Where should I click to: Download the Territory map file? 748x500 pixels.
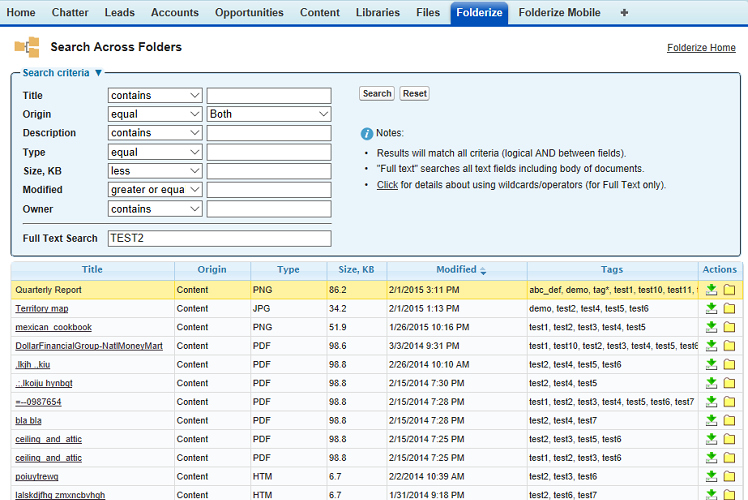[711, 308]
